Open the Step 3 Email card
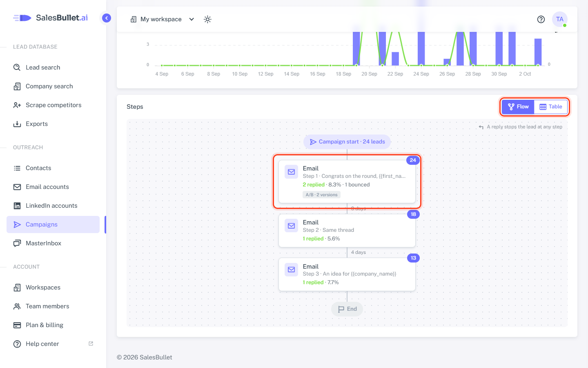Image resolution: width=588 pixels, height=368 pixels. coord(347,274)
